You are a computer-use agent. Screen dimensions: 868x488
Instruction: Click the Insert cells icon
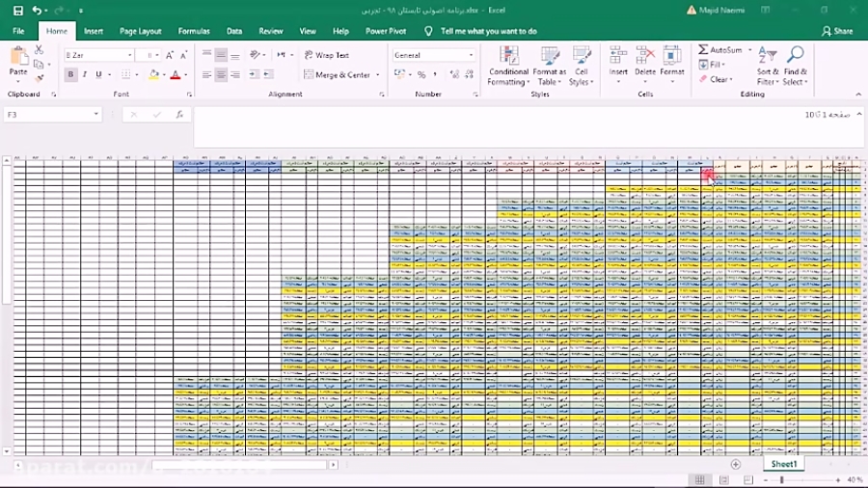618,55
